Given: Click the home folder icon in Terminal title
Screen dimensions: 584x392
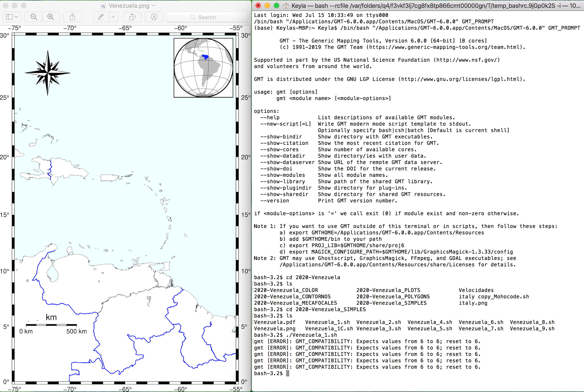Looking at the screenshot, I should point(286,5).
